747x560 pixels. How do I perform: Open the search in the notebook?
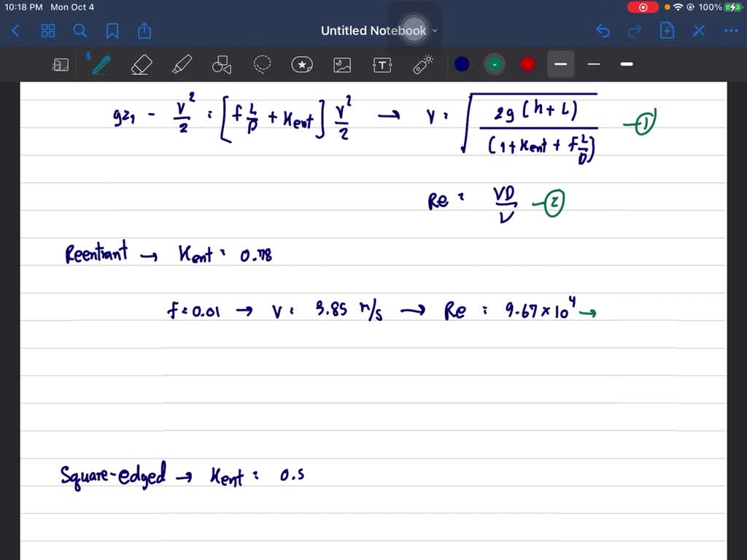pyautogui.click(x=79, y=31)
